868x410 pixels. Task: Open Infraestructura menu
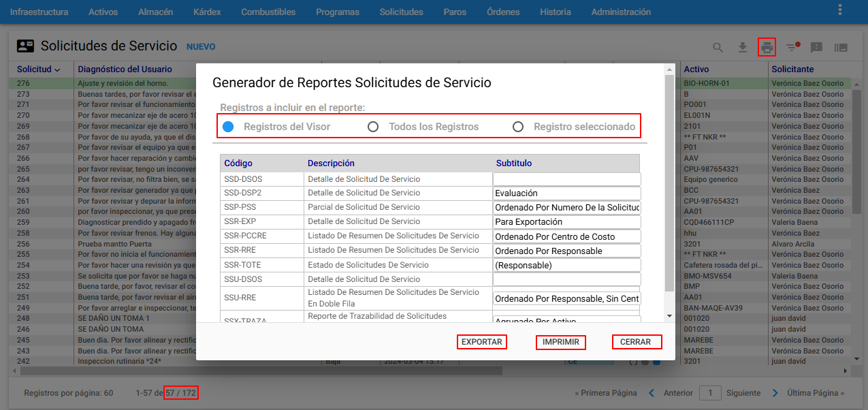click(x=39, y=12)
